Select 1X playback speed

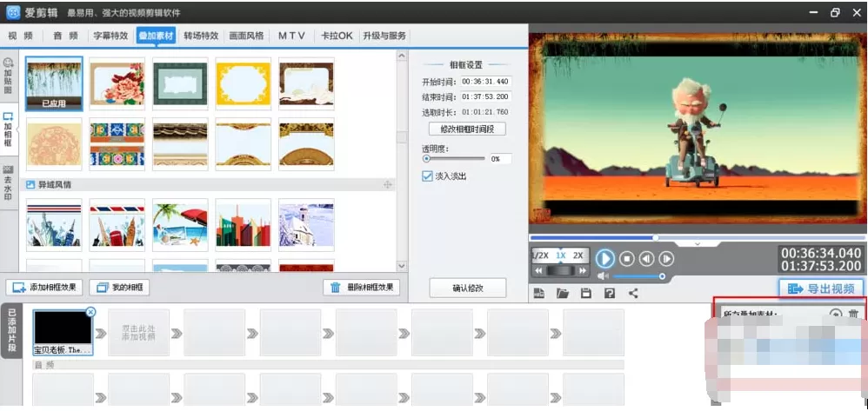(561, 255)
